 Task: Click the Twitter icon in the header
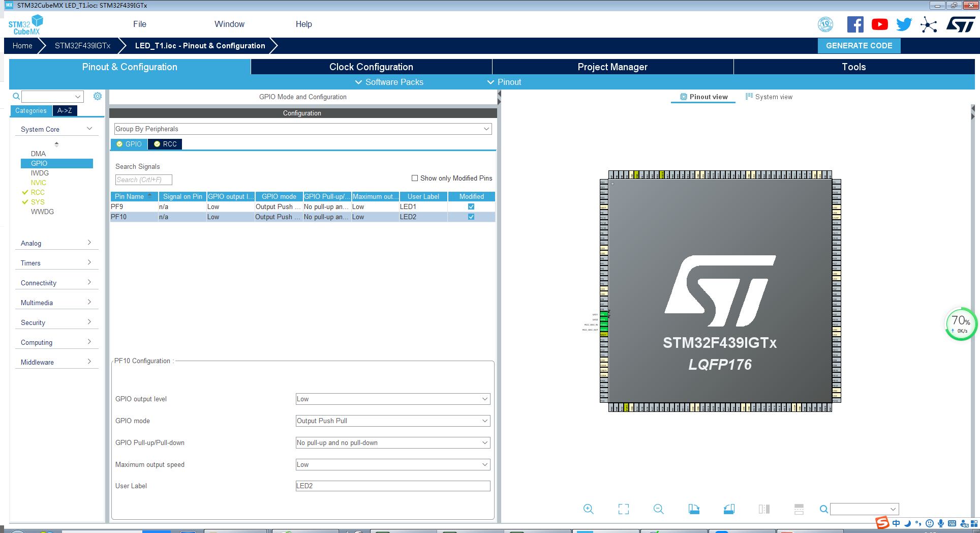904,24
